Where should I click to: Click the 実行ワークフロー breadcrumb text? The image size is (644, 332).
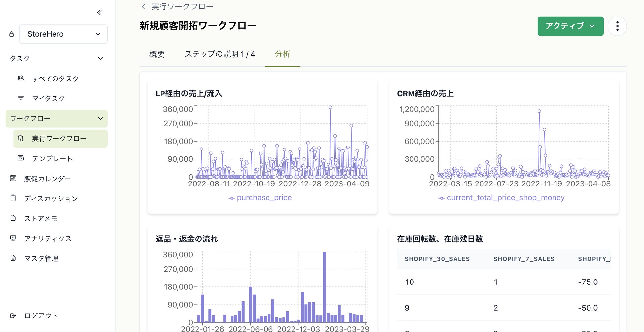click(182, 7)
